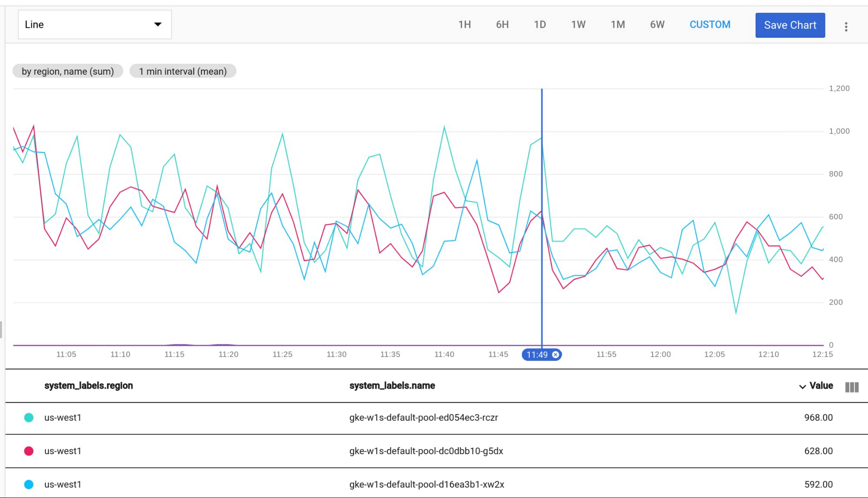This screenshot has height=498, width=868.
Task: Click the 11:30 x-axis time label
Action: coord(336,354)
